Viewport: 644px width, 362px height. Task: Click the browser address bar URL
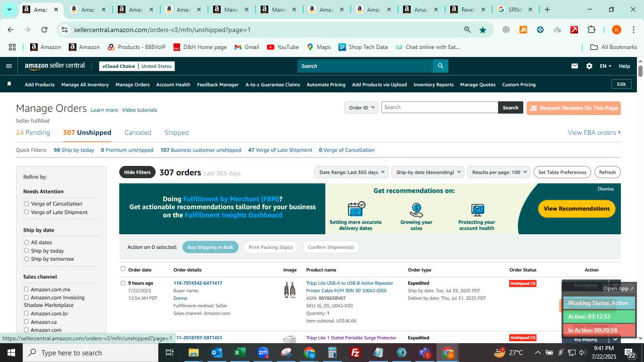coord(162,30)
